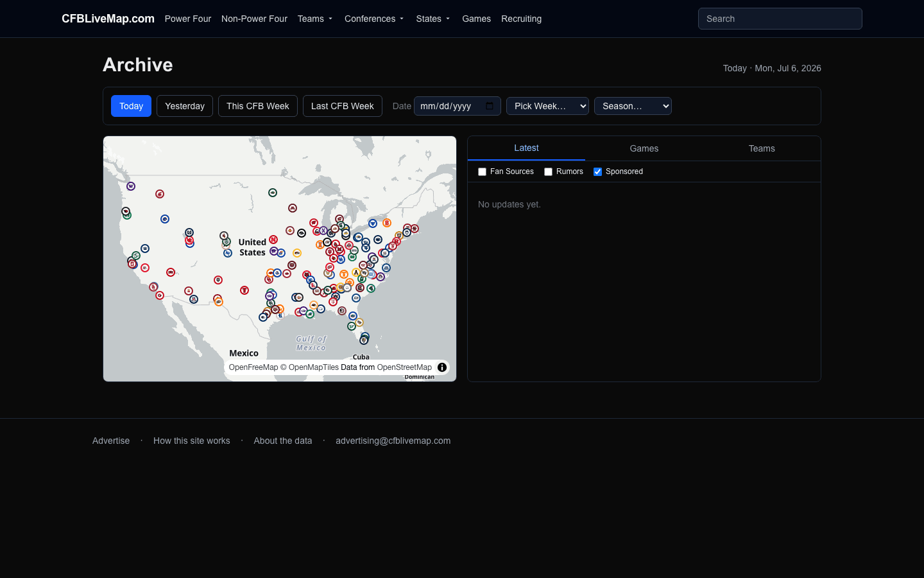Select the Washington State Cougars map marker
924x578 pixels.
(x=160, y=194)
